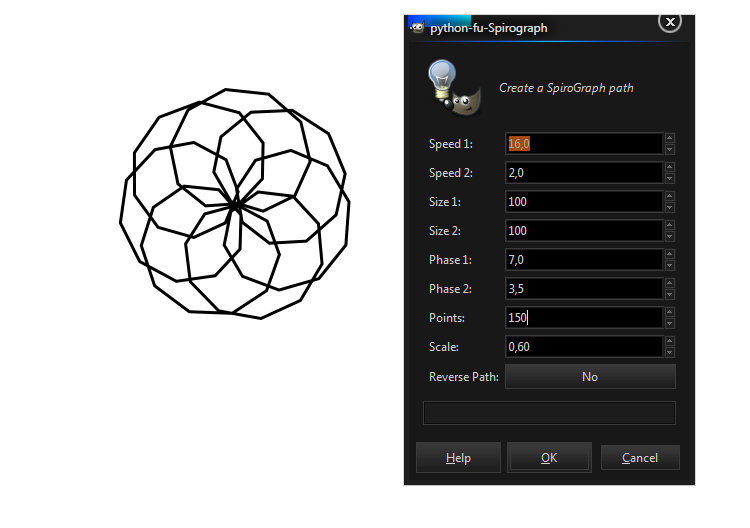Click the 'Create a SpiroGraph path' text
The image size is (750, 528).
tap(566, 88)
